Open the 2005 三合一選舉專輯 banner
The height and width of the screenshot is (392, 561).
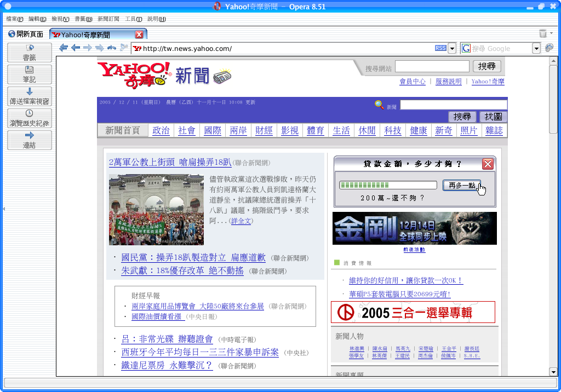click(413, 312)
